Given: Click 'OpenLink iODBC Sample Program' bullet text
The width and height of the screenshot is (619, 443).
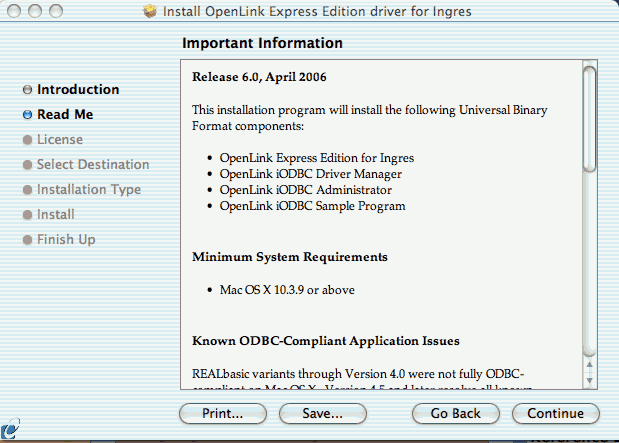Looking at the screenshot, I should tap(312, 206).
